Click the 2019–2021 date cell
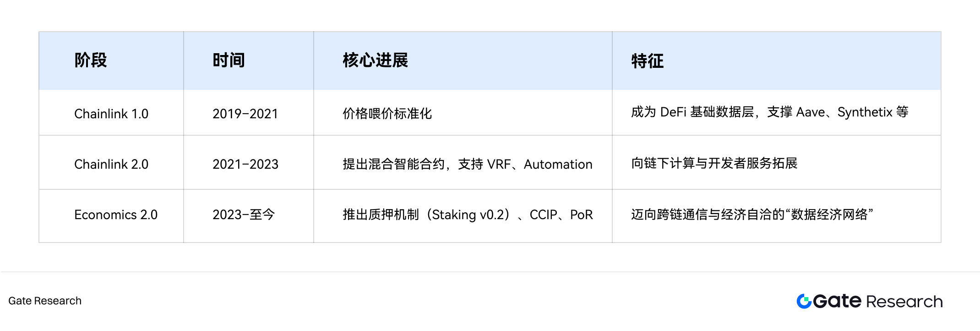980x331 pixels. [245, 114]
